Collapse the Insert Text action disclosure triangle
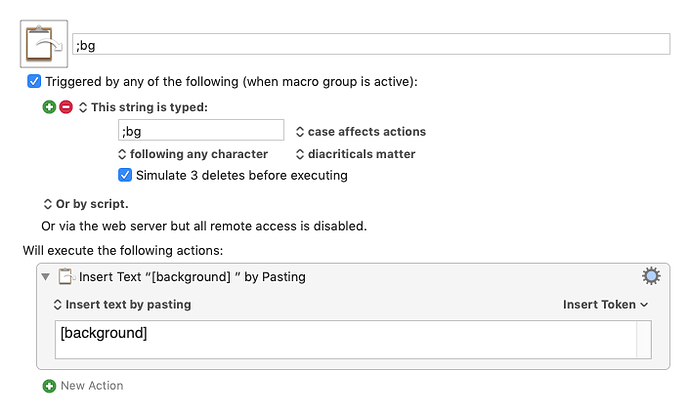 coord(45,277)
